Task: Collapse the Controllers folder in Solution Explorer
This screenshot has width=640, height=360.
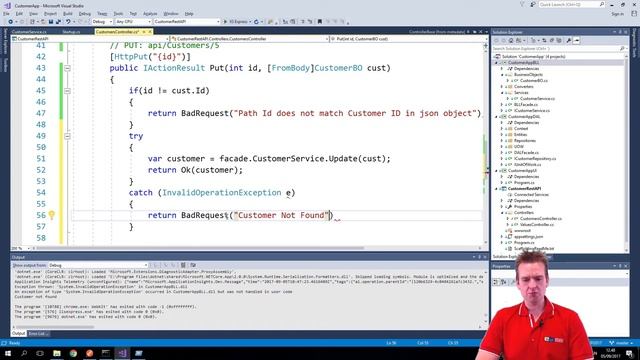Action: [502, 213]
